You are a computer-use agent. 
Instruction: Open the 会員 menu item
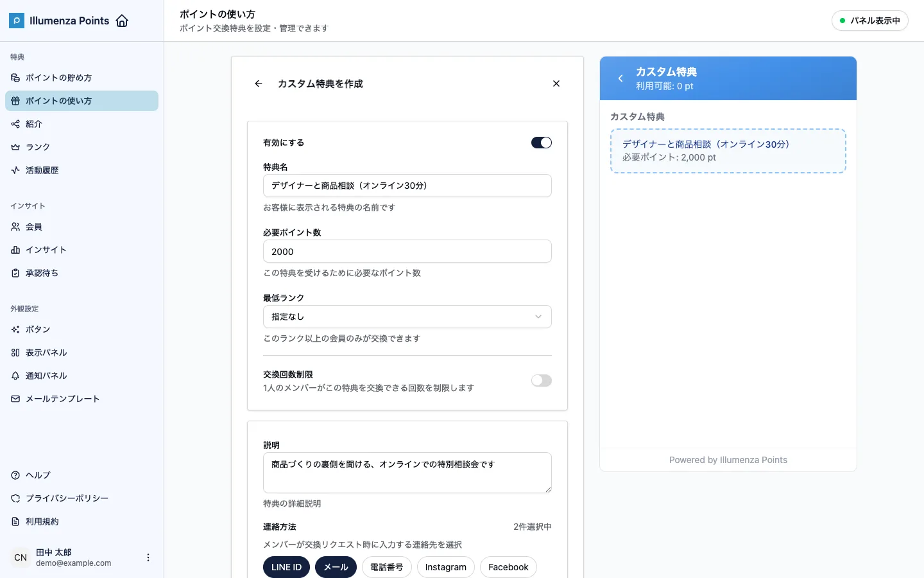tap(81, 227)
